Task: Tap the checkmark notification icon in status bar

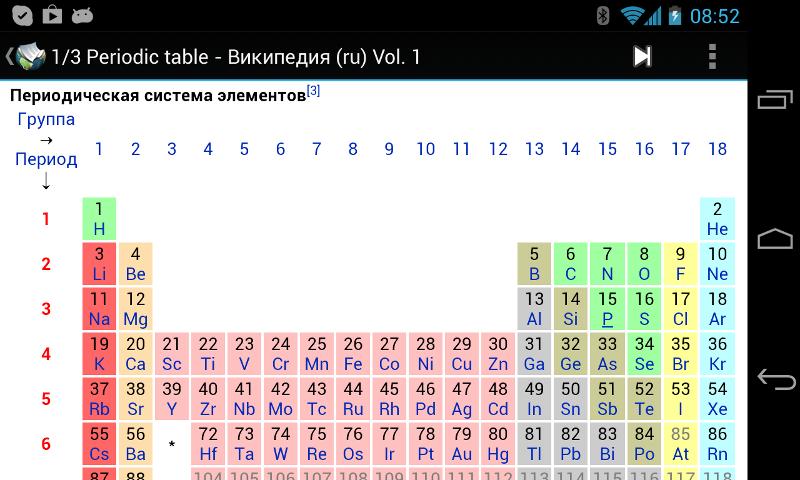Action: 22,16
